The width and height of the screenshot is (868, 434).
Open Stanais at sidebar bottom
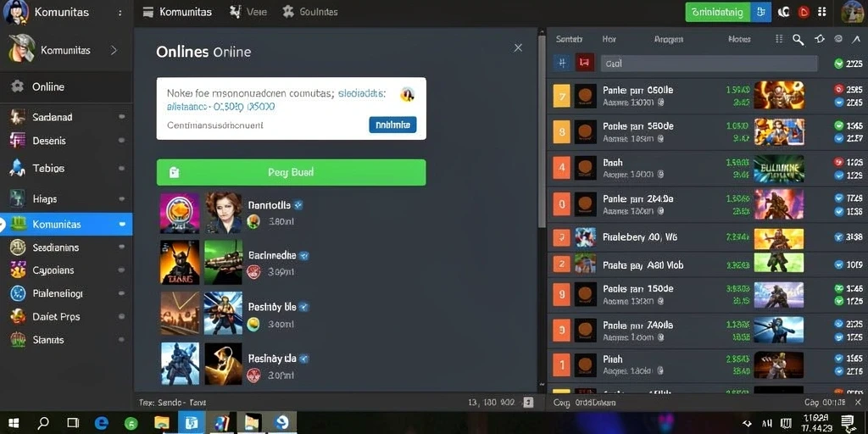coord(66,339)
